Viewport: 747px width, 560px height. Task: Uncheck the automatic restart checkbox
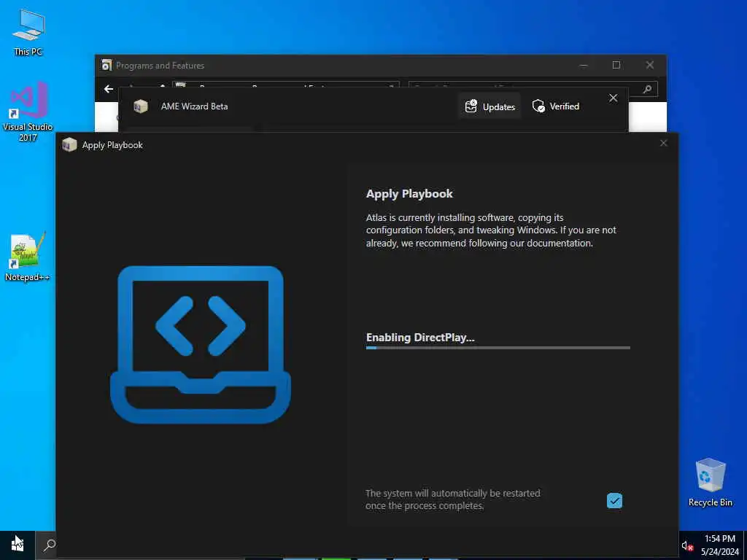[614, 500]
